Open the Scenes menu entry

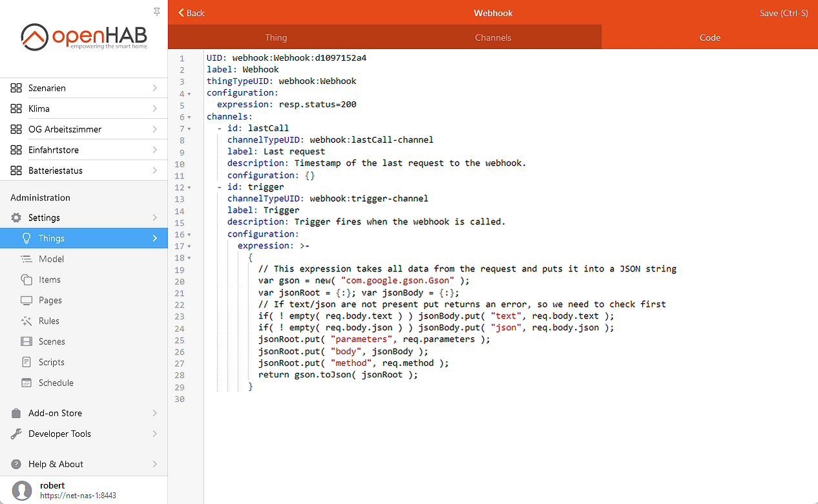[x=84, y=342]
